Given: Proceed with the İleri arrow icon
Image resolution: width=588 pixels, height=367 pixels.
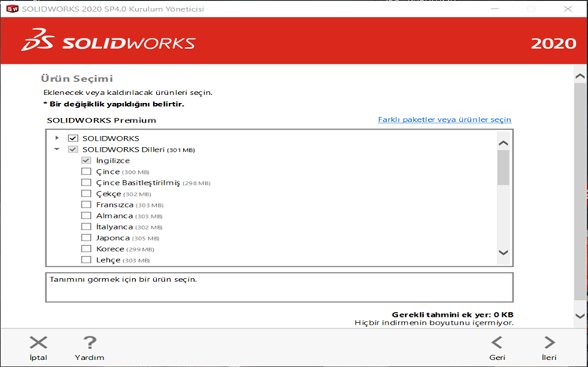Looking at the screenshot, I should click(x=550, y=342).
